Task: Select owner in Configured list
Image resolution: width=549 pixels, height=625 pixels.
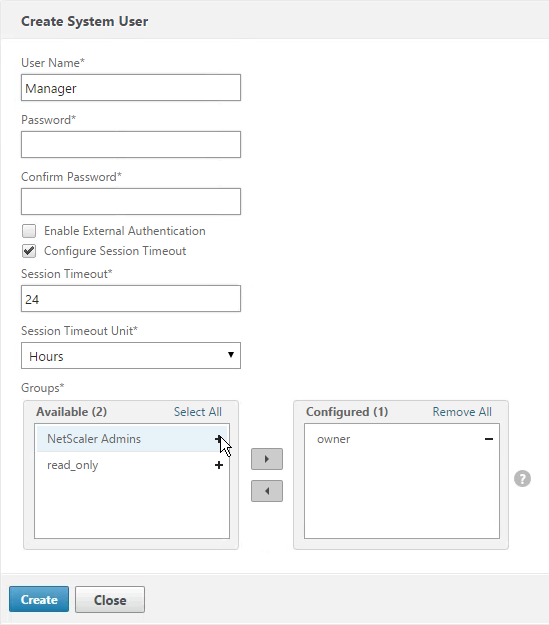Action: click(x=333, y=439)
